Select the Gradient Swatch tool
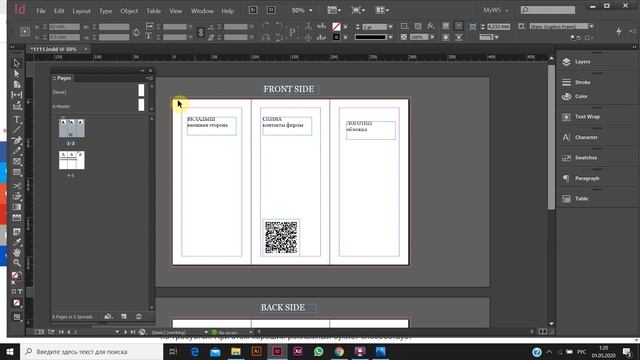 click(x=16, y=207)
